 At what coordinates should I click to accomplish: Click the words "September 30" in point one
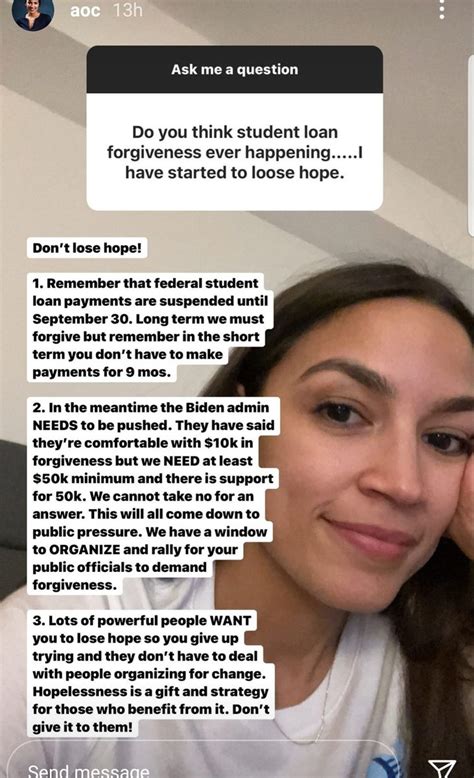tap(81, 319)
